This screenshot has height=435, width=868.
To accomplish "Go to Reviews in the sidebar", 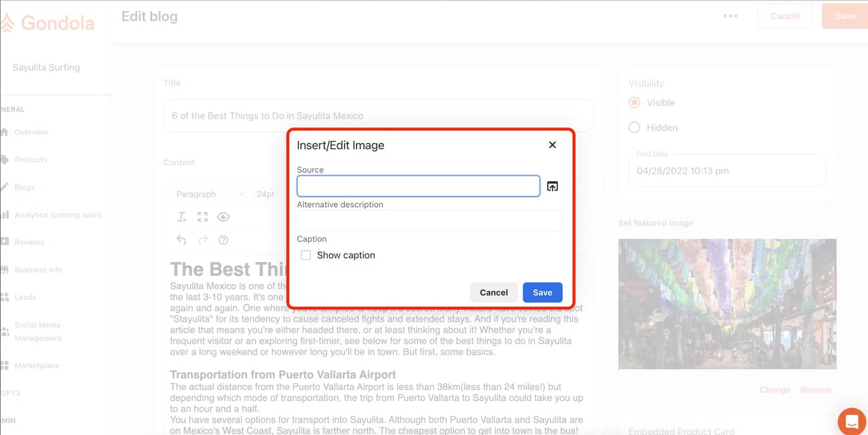I will pos(29,242).
